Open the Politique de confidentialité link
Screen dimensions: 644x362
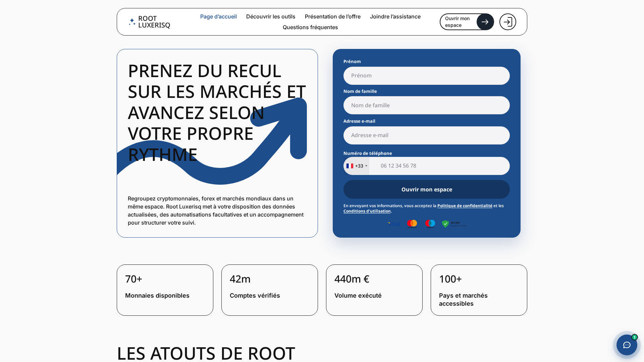click(465, 206)
